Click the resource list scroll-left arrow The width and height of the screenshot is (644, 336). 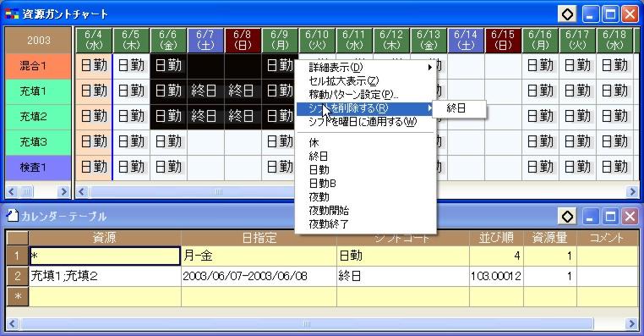pos(11,191)
